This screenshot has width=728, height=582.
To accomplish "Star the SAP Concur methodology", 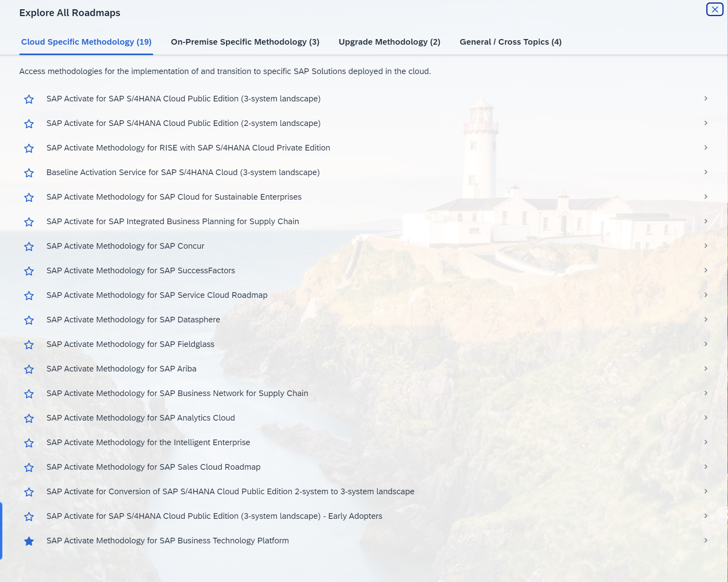I will click(29, 246).
